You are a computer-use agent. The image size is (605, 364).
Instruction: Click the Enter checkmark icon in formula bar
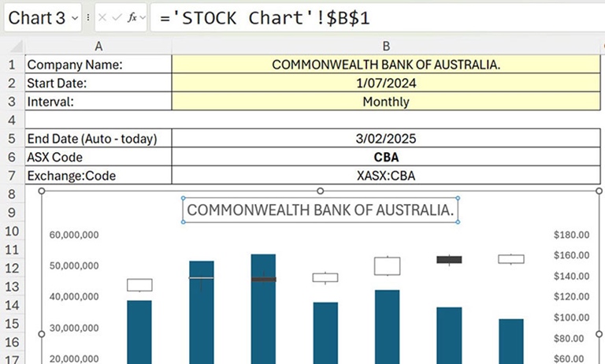pyautogui.click(x=117, y=17)
